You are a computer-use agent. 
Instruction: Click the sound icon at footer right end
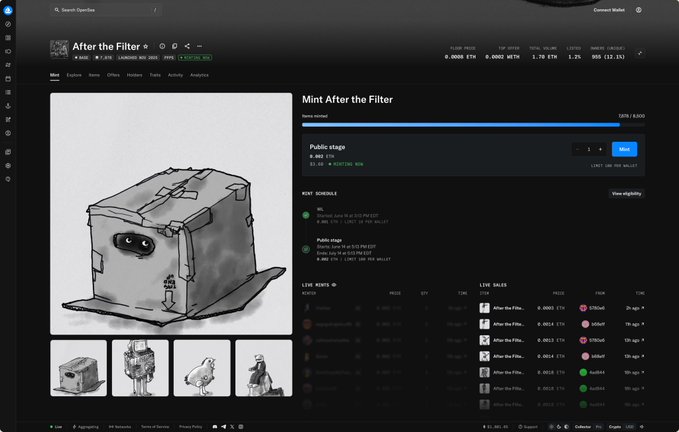(642, 427)
